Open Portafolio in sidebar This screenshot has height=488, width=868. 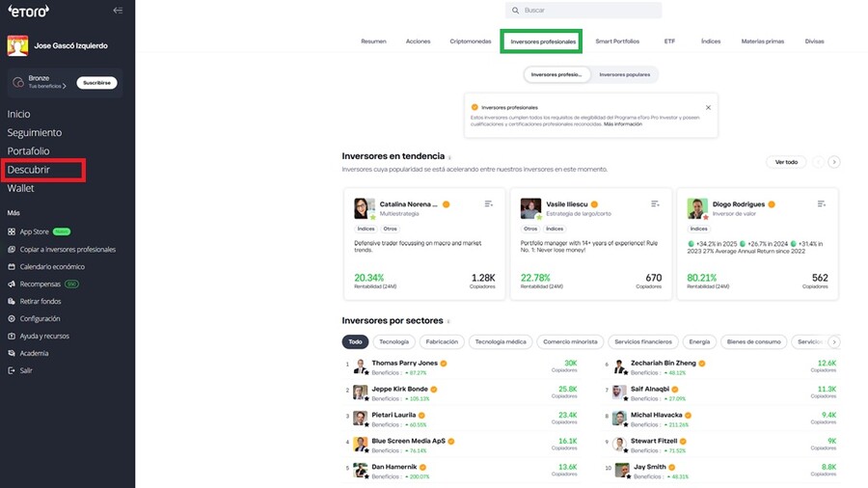pos(28,151)
